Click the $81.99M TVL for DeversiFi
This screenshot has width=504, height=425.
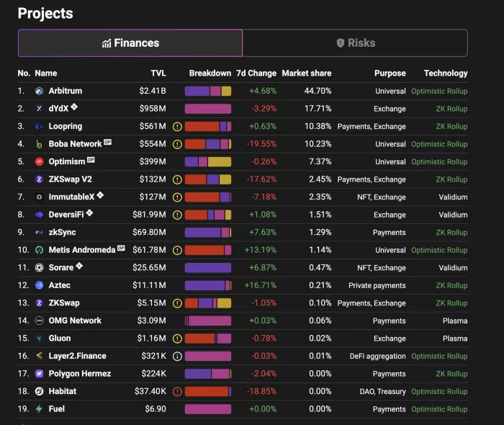(150, 215)
